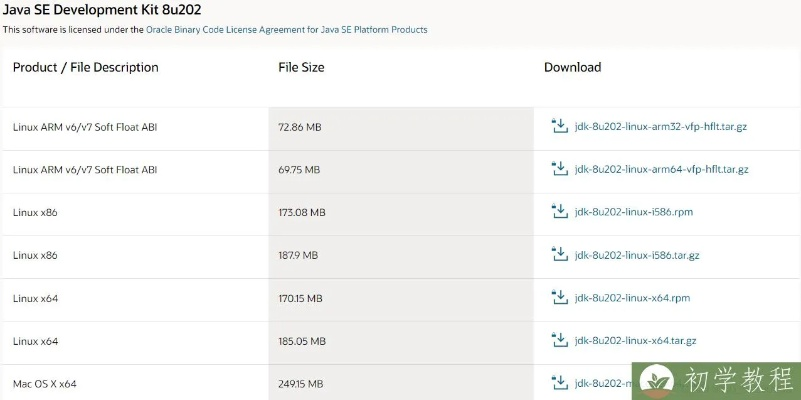Download jdk-8u202-linux-x64.tar.gz file link

(635, 341)
